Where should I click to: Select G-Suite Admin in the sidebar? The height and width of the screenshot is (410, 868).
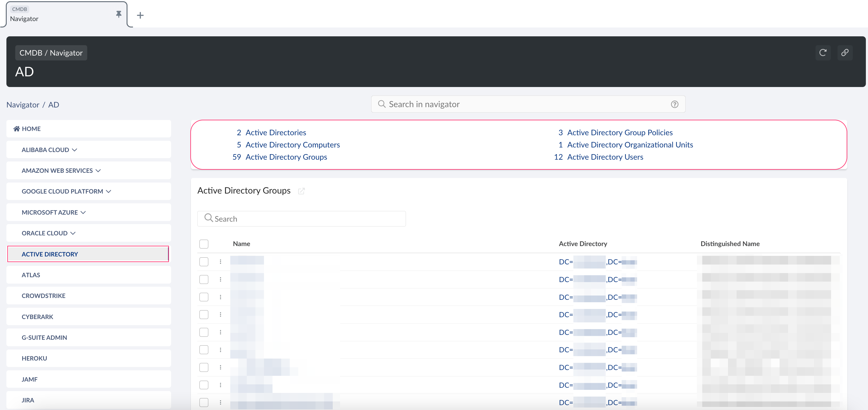[89, 338]
